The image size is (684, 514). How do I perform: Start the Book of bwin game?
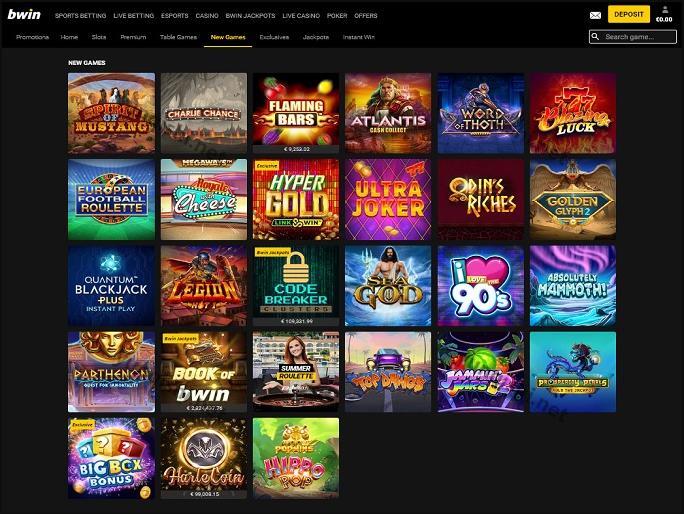click(204, 372)
